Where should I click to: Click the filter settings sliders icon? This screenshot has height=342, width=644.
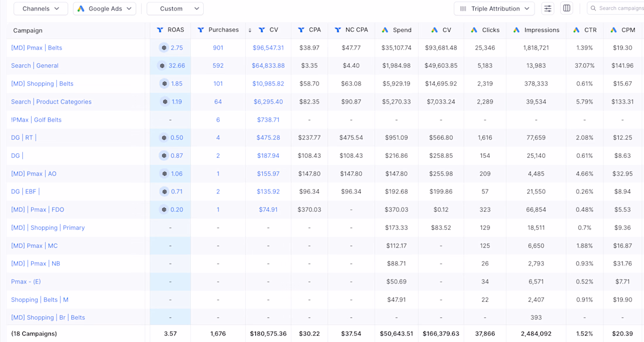(x=547, y=9)
